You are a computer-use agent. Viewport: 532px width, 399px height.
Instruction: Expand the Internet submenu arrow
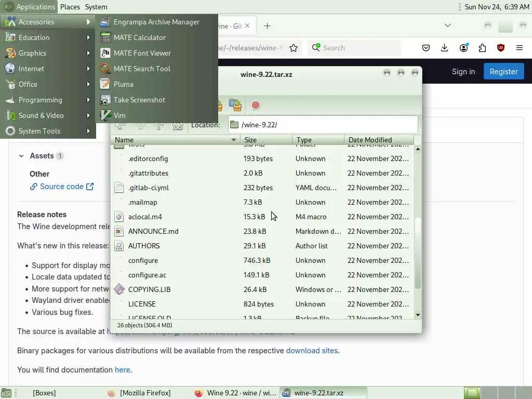88,69
